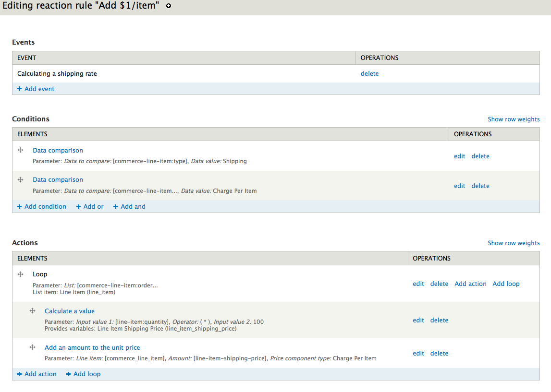Viewport: 551px width, 392px height.
Task: Click the shortcut plus icon beside page title
Action: point(169,6)
